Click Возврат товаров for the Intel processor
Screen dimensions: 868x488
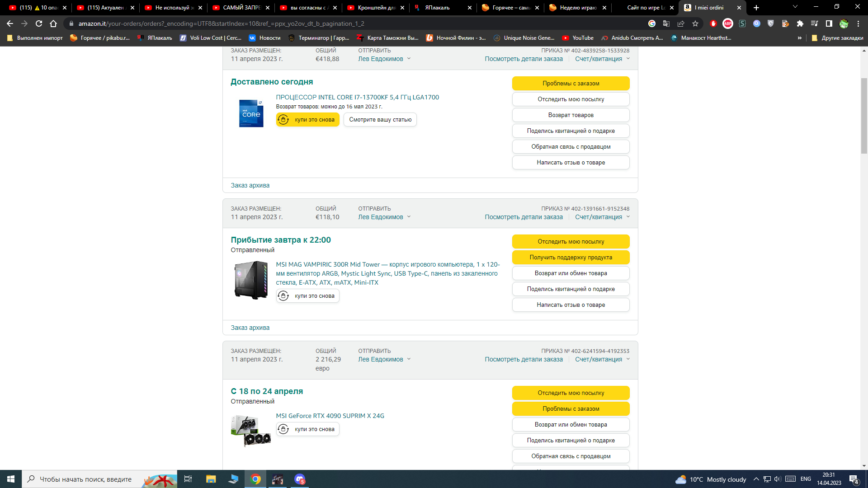[571, 115]
